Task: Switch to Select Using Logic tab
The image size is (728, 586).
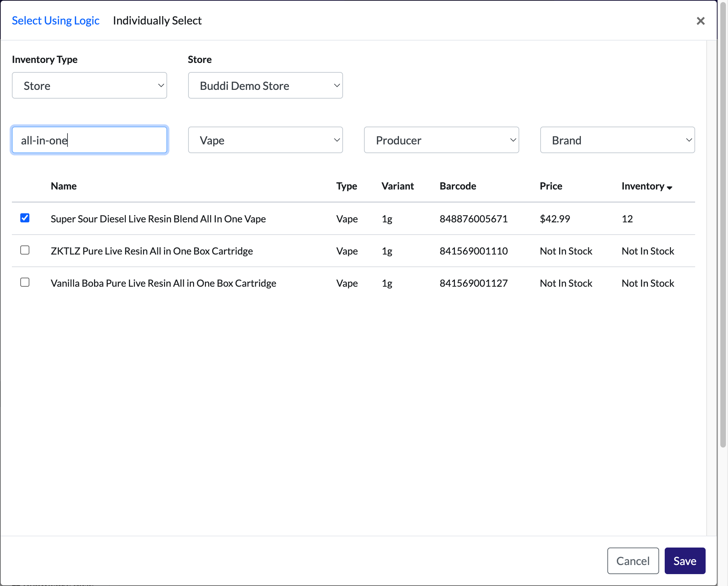Action: 56,21
